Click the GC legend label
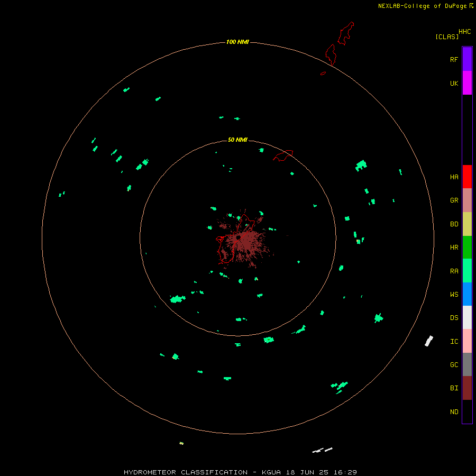This screenshot has height=476, width=476. pos(454,364)
